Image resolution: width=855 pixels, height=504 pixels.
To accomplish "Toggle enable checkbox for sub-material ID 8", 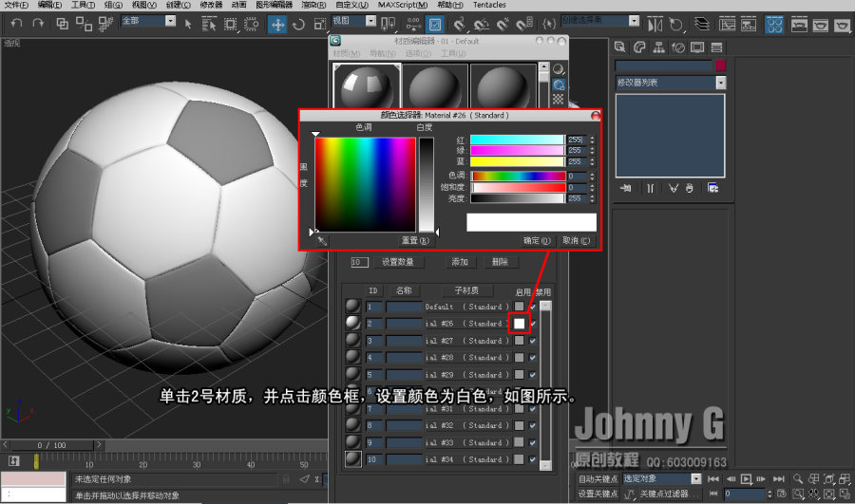I will pyautogui.click(x=533, y=425).
